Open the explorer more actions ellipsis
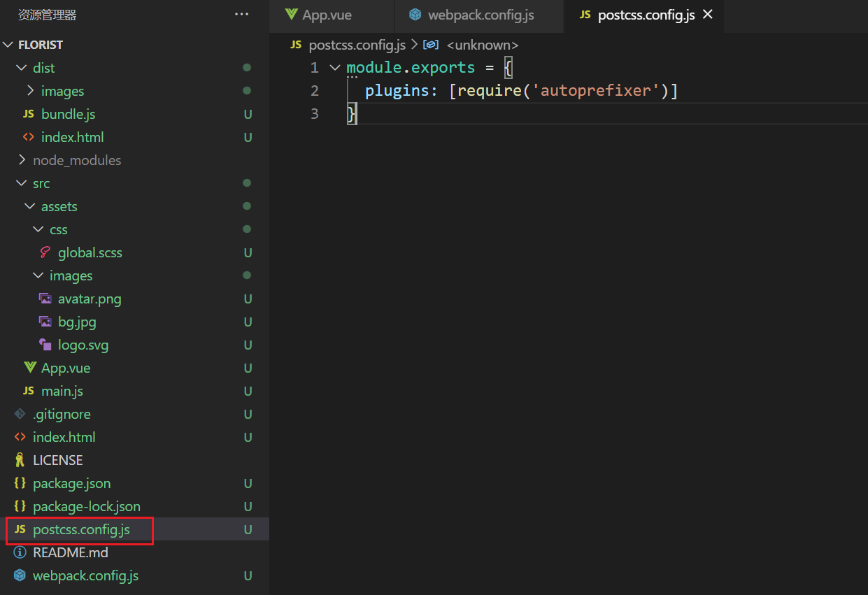868x595 pixels. tap(241, 15)
